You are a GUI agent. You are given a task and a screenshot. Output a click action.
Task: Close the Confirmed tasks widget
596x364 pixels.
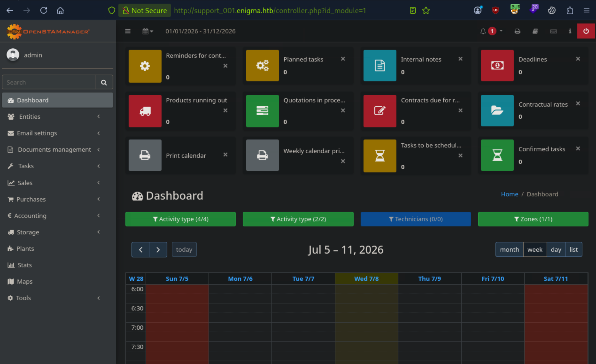tap(578, 148)
